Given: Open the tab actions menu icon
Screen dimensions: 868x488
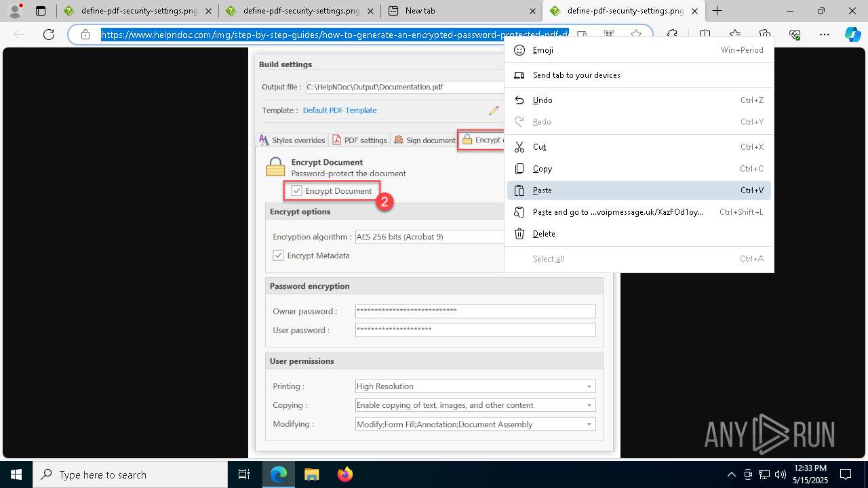Looking at the screenshot, I should pos(41,11).
